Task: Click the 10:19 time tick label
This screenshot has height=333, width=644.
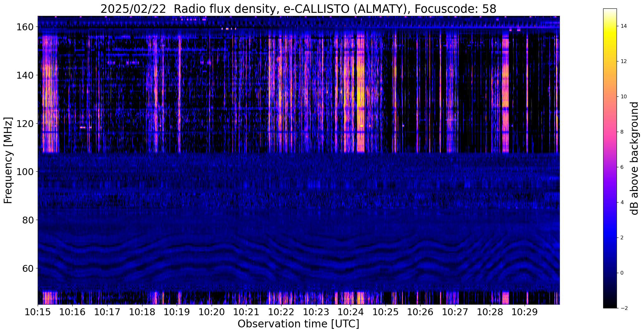Action: (177, 311)
